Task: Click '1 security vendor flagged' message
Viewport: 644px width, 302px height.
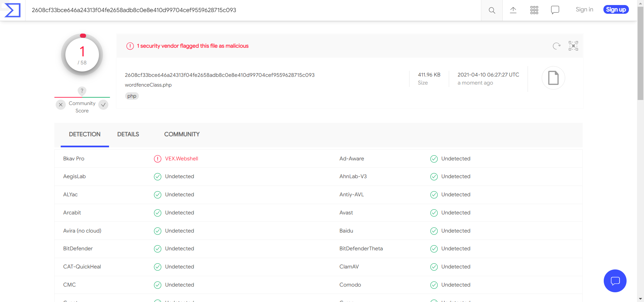Action: pos(193,46)
